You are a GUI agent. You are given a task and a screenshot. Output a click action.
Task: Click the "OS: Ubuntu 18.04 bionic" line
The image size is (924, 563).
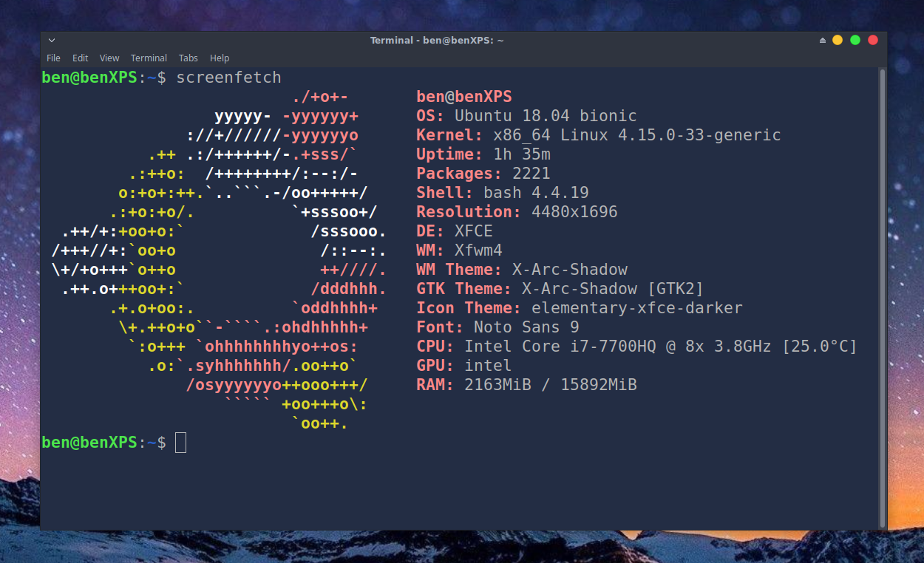click(x=526, y=116)
